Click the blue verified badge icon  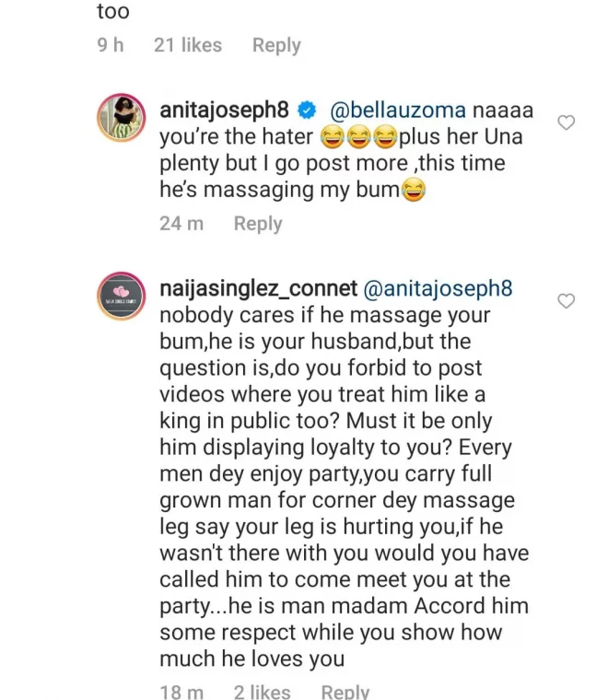[307, 111]
